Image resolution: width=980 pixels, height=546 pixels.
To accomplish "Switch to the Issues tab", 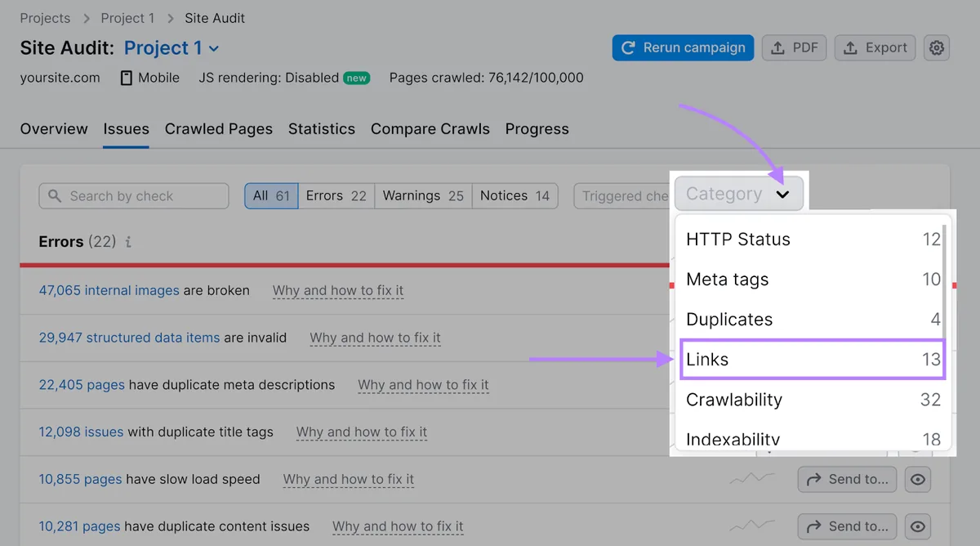I will (x=126, y=129).
